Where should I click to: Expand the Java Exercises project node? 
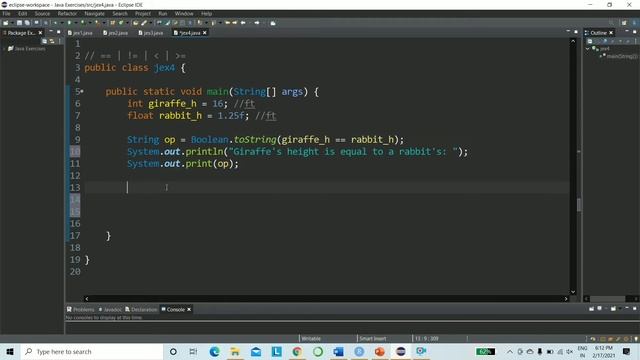coord(4,49)
